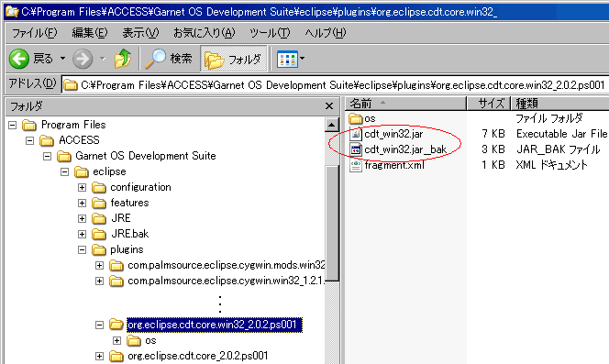Click the Views grid icon
609x364 pixels.
click(287, 60)
